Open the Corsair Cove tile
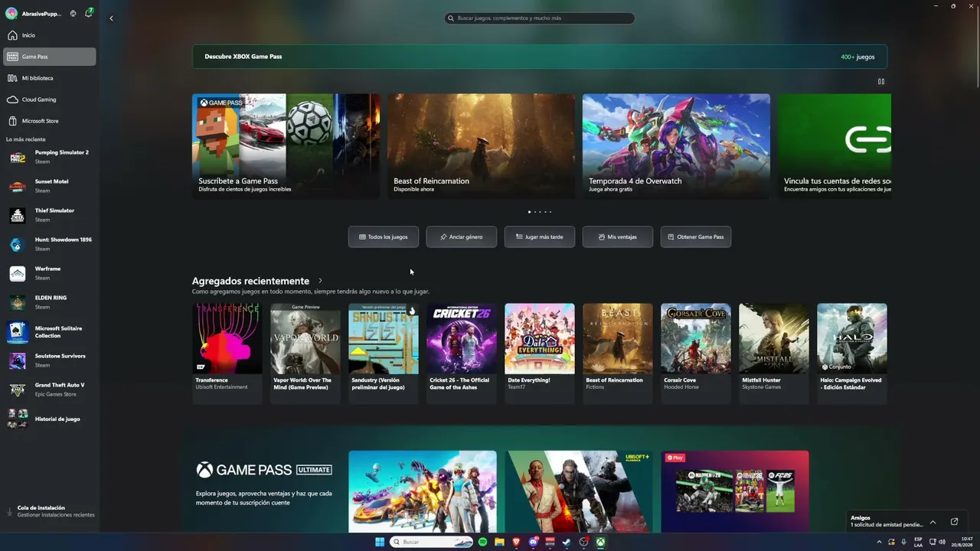Image resolution: width=980 pixels, height=551 pixels. [696, 353]
